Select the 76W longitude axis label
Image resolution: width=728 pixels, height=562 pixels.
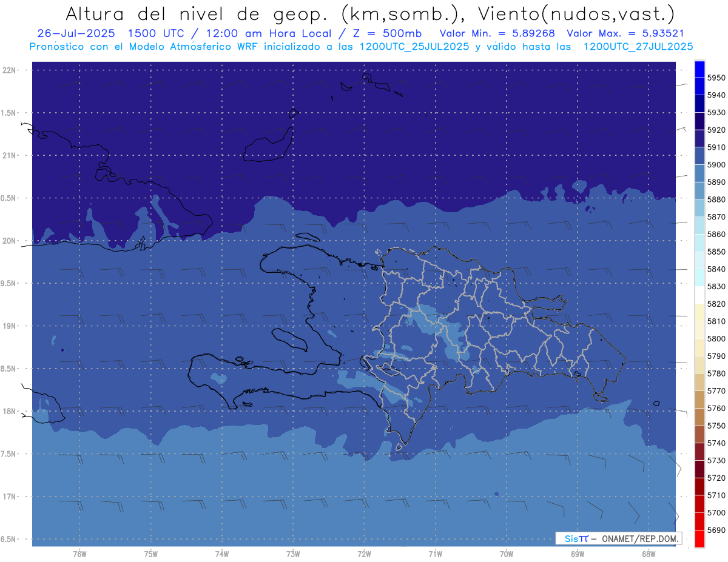point(79,554)
